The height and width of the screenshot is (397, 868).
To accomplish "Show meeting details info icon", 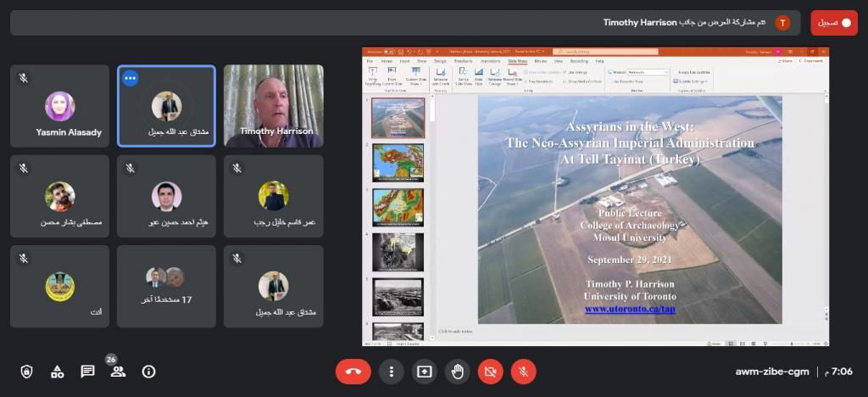I will click(149, 371).
